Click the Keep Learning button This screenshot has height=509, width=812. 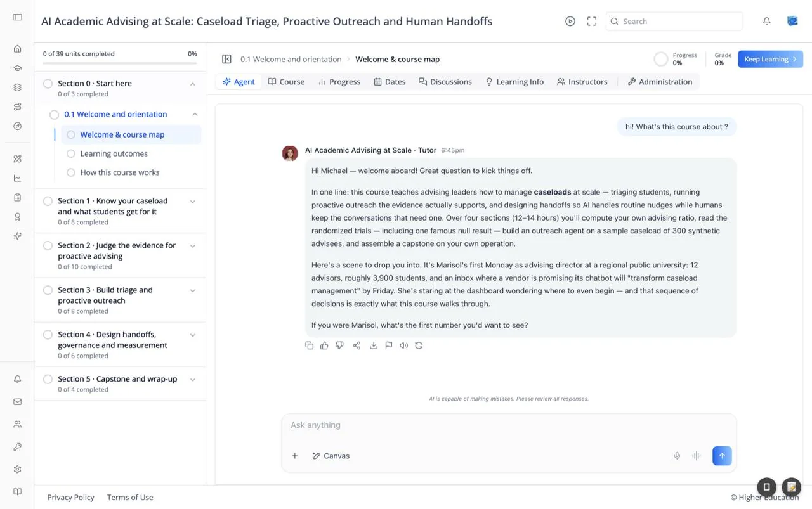click(x=770, y=59)
